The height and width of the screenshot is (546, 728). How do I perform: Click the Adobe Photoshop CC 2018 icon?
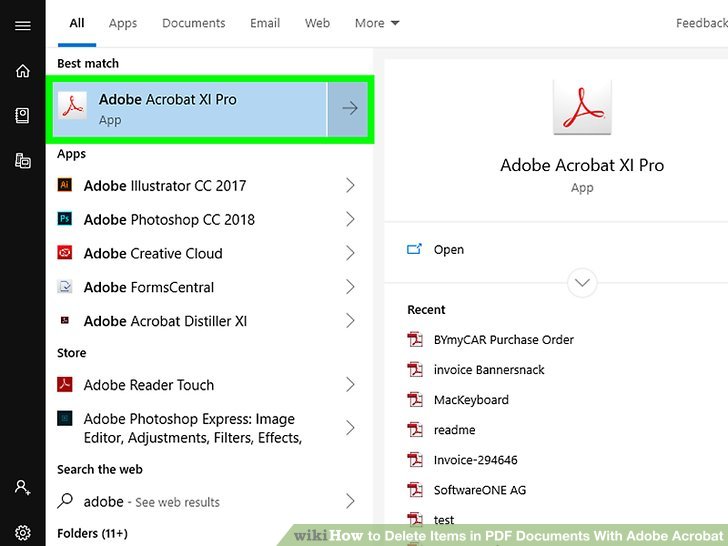[65, 218]
